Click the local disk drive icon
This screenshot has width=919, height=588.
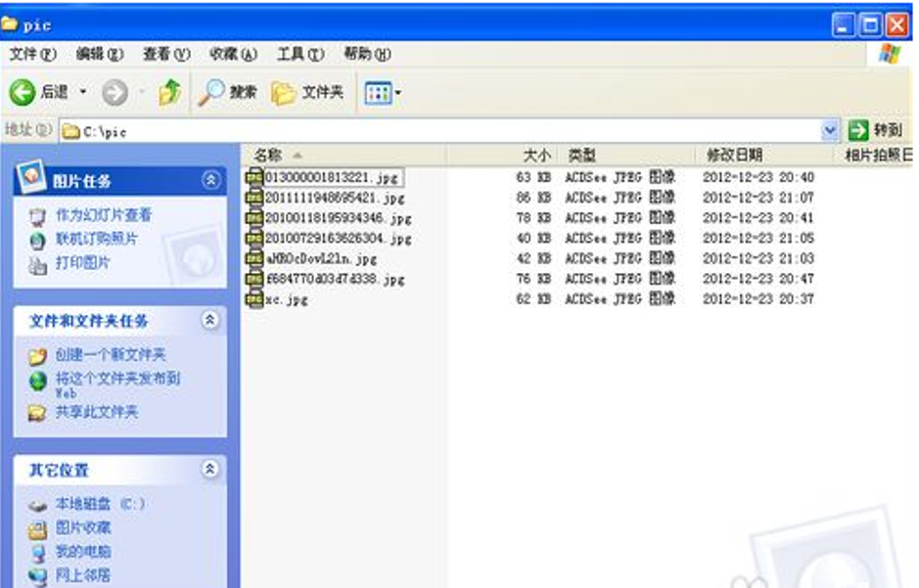(x=37, y=505)
